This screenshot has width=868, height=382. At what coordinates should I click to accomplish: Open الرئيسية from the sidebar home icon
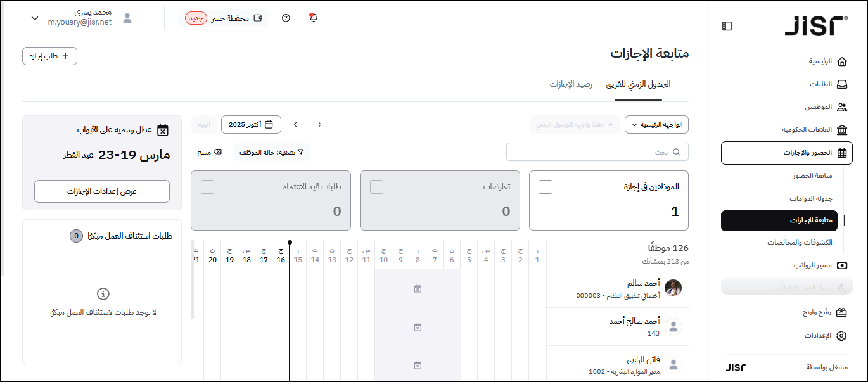tap(841, 61)
